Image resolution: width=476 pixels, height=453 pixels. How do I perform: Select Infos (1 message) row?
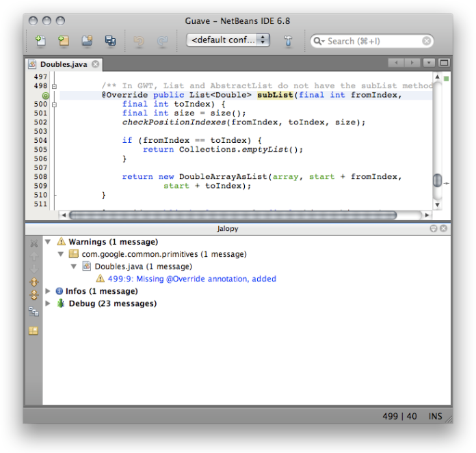[101, 291]
